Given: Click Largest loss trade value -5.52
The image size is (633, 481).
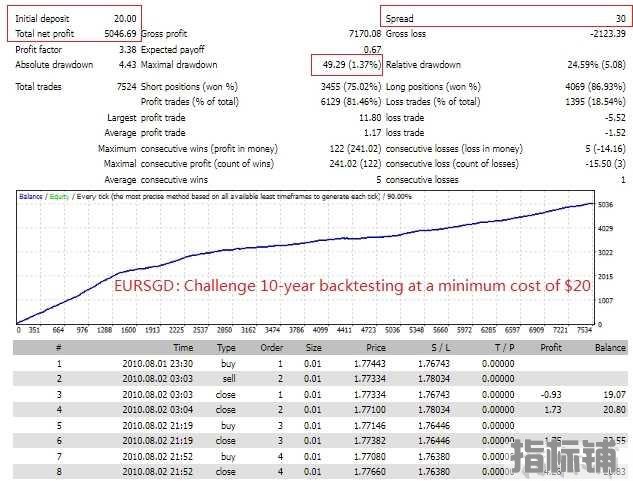Looking at the screenshot, I should pyautogui.click(x=615, y=118).
